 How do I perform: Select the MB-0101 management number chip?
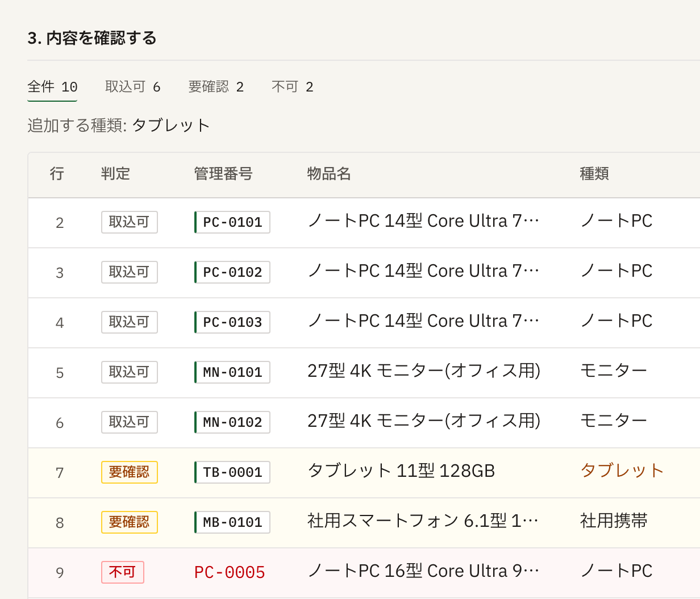pyautogui.click(x=232, y=522)
